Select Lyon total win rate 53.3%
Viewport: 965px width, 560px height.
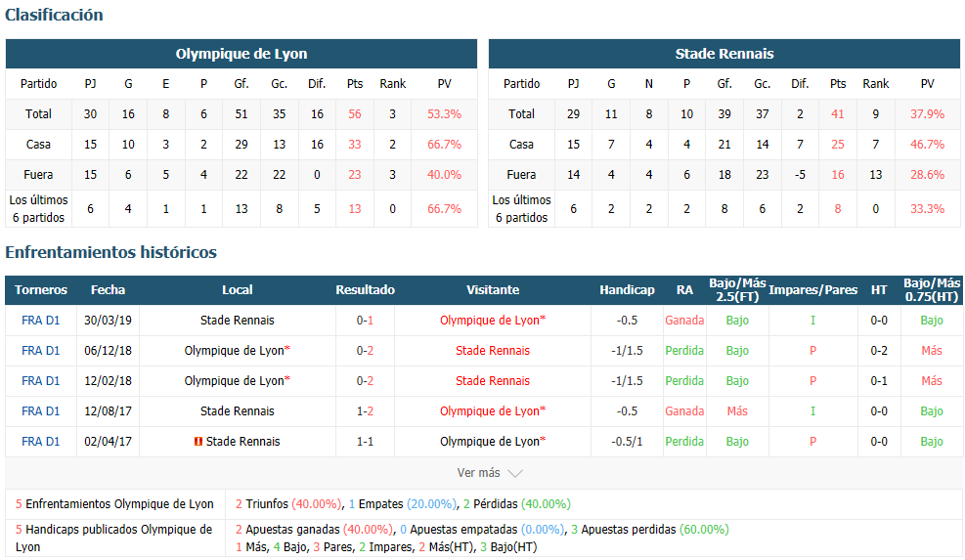(x=444, y=113)
